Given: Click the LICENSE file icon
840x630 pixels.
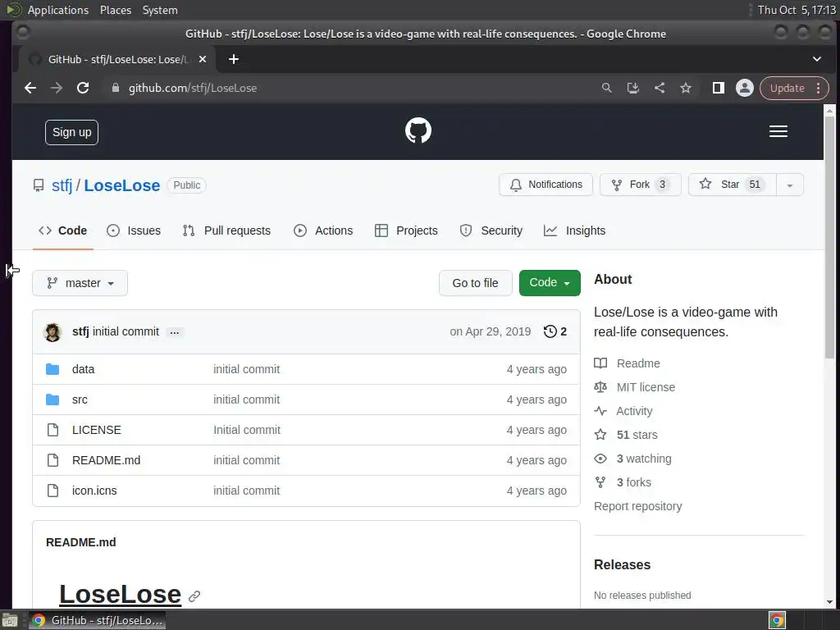Looking at the screenshot, I should [x=52, y=430].
